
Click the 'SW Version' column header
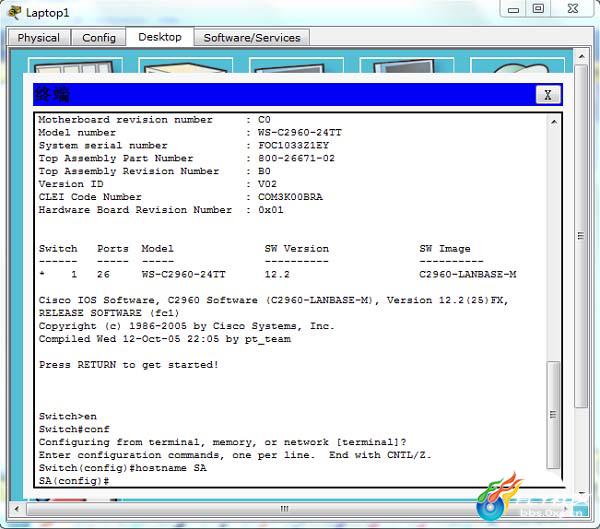(297, 249)
